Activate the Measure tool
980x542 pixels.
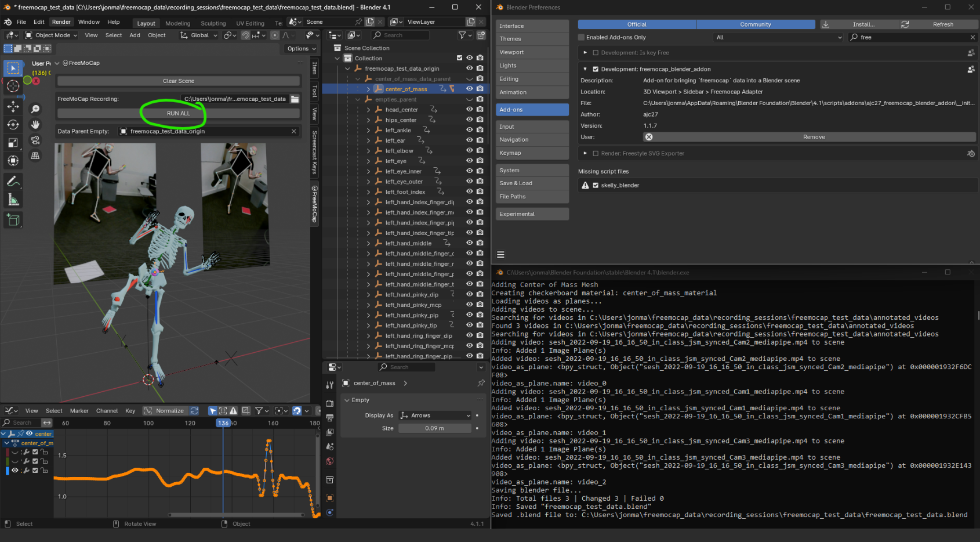(x=13, y=200)
